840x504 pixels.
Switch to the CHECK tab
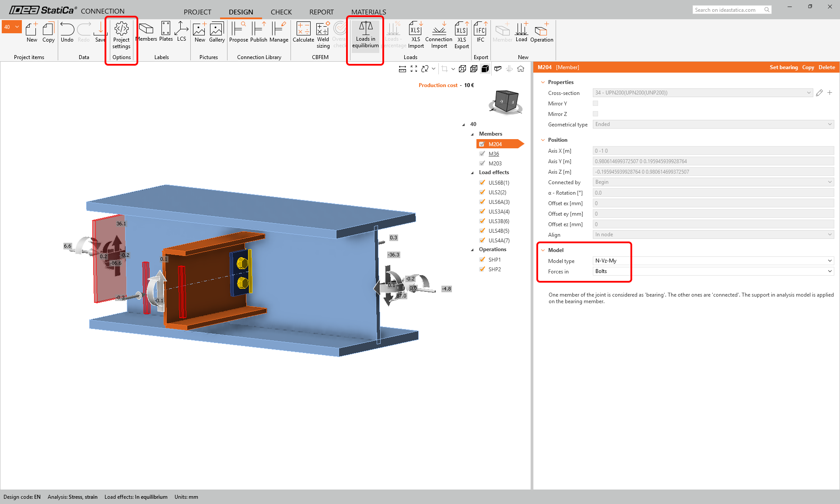click(281, 12)
